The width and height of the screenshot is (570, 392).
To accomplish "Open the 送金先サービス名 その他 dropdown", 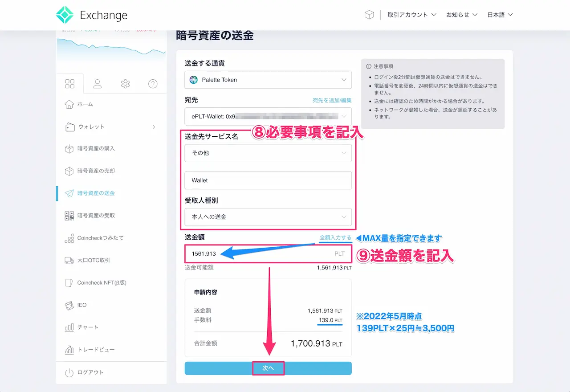I will click(268, 153).
